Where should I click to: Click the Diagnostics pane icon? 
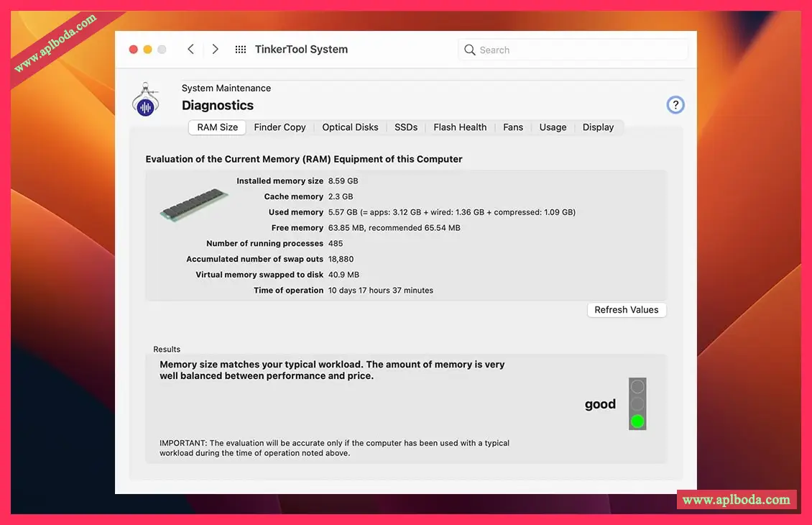point(146,100)
